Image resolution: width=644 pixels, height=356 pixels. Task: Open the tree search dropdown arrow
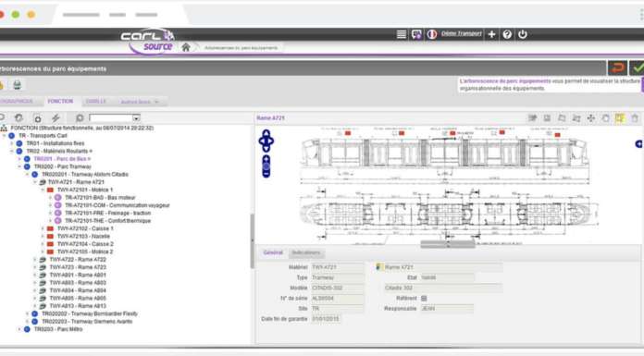(136, 118)
